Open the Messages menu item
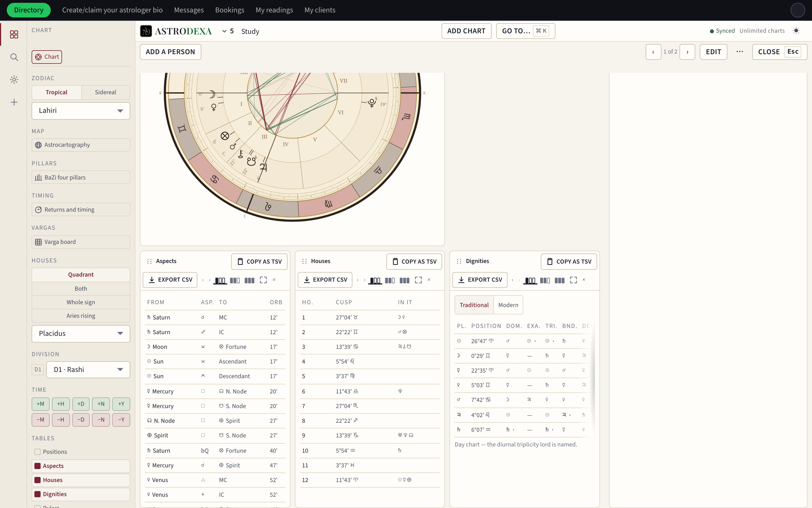 point(189,10)
